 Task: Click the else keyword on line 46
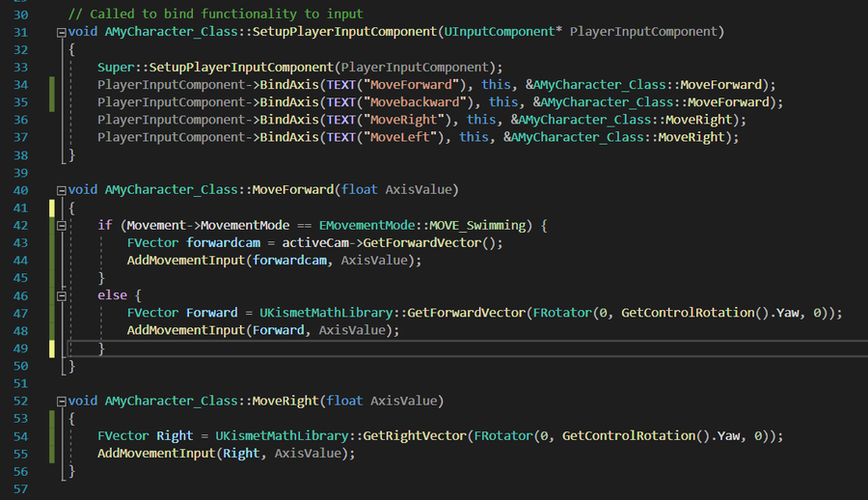113,295
